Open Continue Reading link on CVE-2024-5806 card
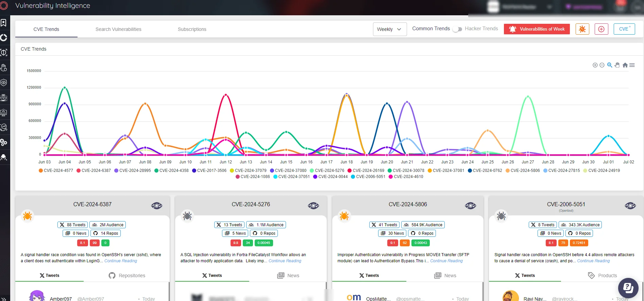644x301 pixels. click(446, 261)
